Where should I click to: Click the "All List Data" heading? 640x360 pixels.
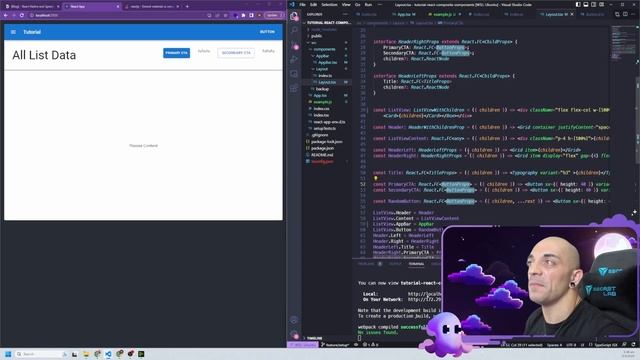44,55
